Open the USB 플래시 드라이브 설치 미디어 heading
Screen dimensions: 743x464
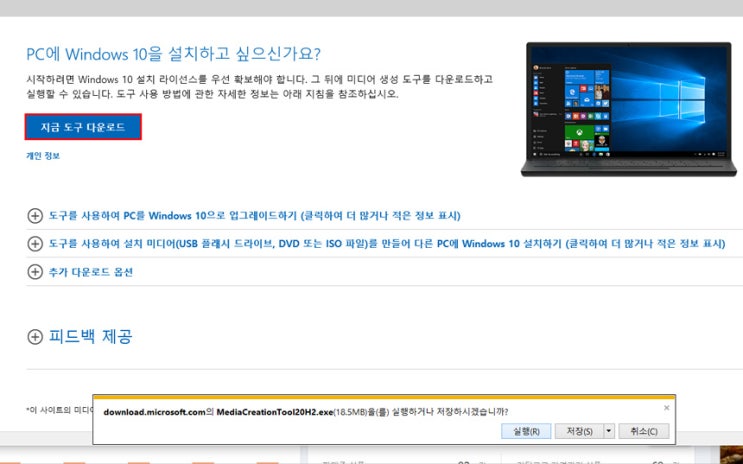click(x=387, y=244)
